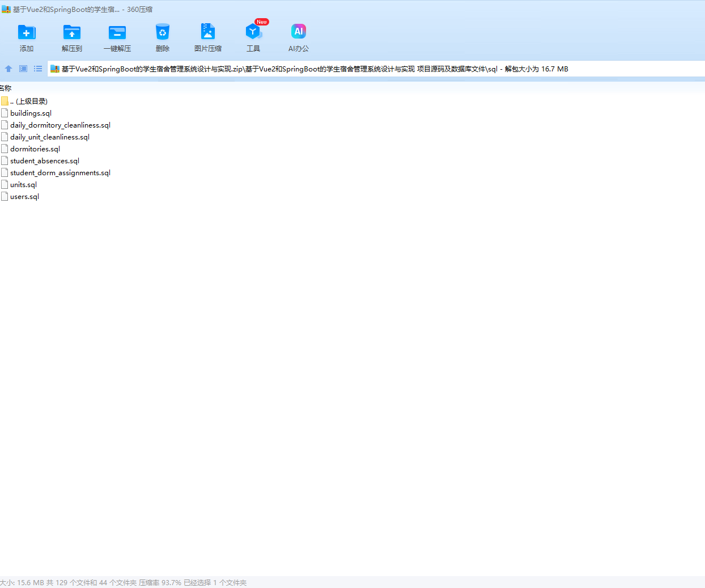705x588 pixels.
Task: Click the file icon beside users.sql
Action: (x=5, y=196)
